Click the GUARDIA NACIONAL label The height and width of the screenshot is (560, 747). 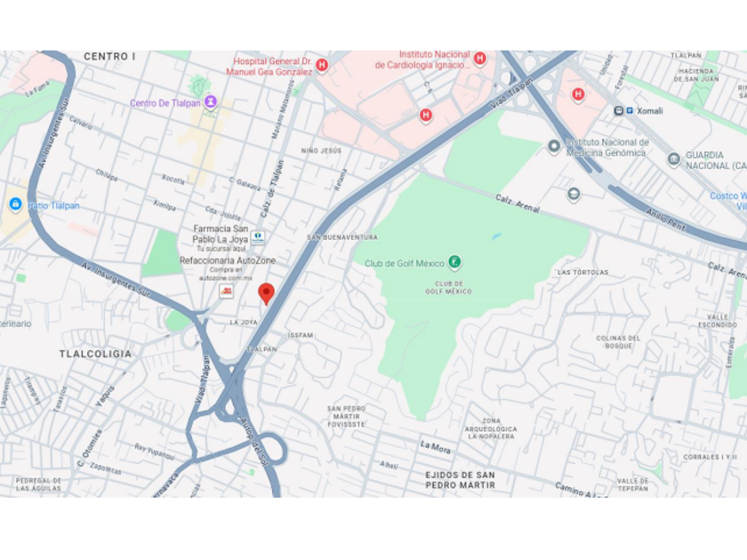(716, 161)
